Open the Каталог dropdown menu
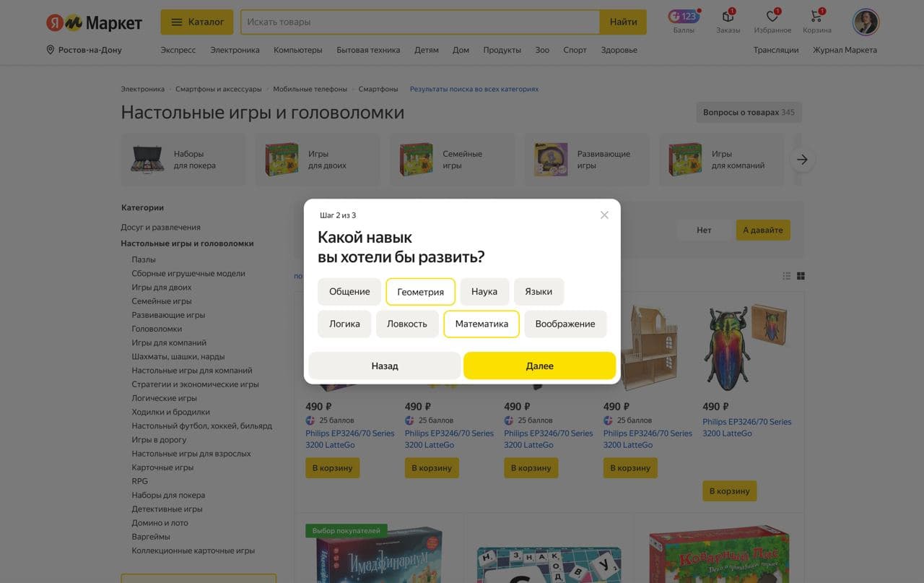 coord(197,22)
